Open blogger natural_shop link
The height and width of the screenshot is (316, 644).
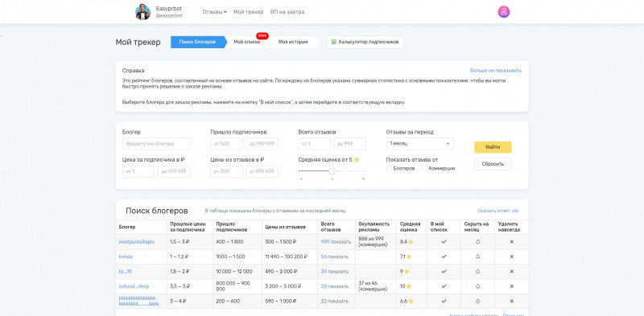pyautogui.click(x=134, y=286)
